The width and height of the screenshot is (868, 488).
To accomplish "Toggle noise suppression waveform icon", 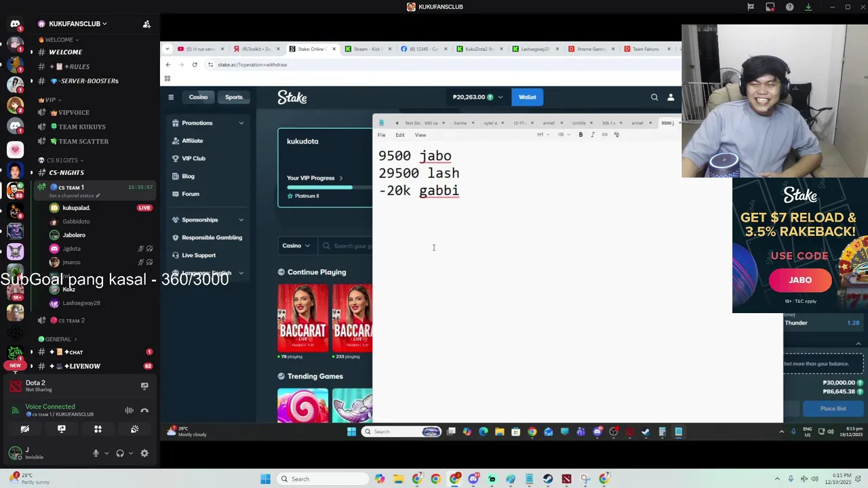I will point(129,410).
